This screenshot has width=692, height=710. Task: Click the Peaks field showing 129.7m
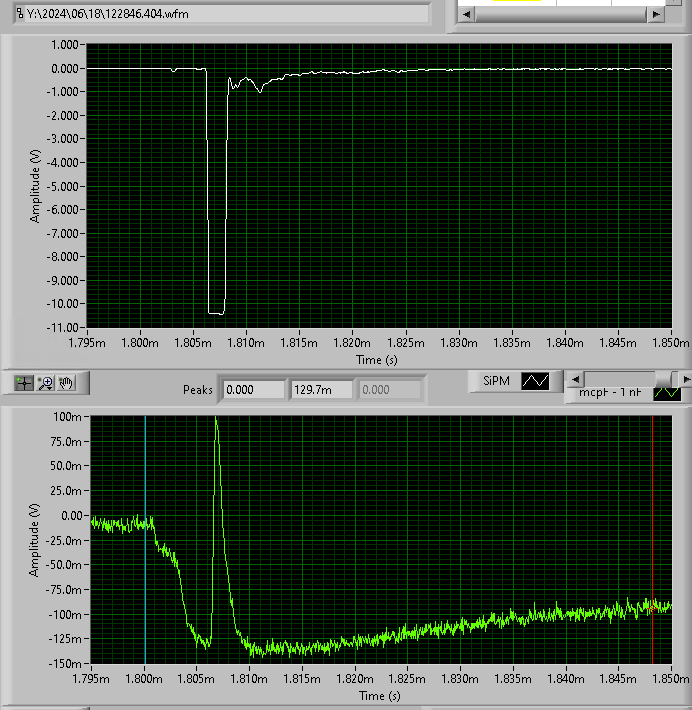coord(322,390)
